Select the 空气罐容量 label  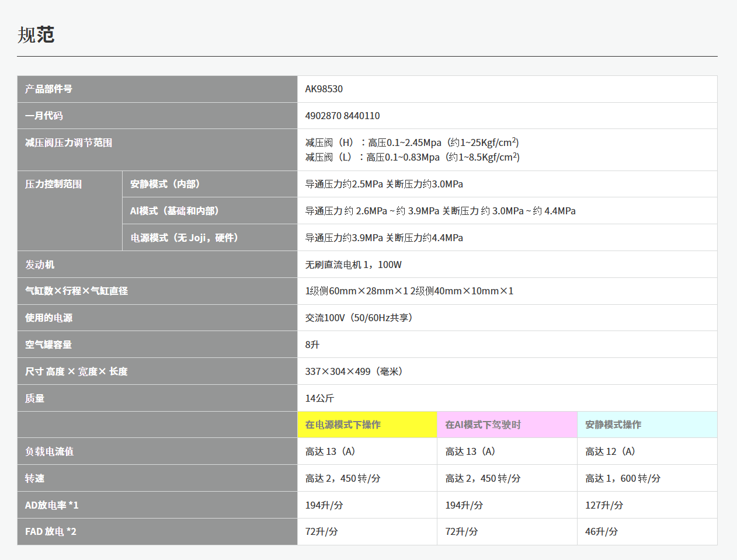click(x=157, y=345)
